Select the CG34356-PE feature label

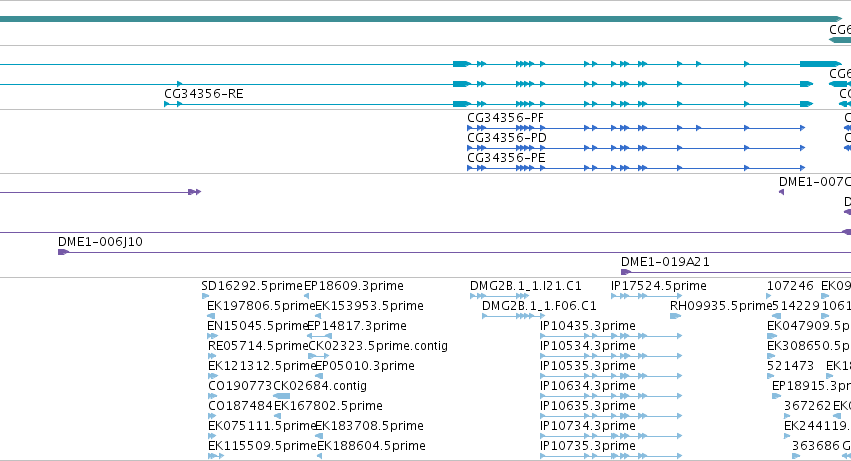click(x=506, y=158)
